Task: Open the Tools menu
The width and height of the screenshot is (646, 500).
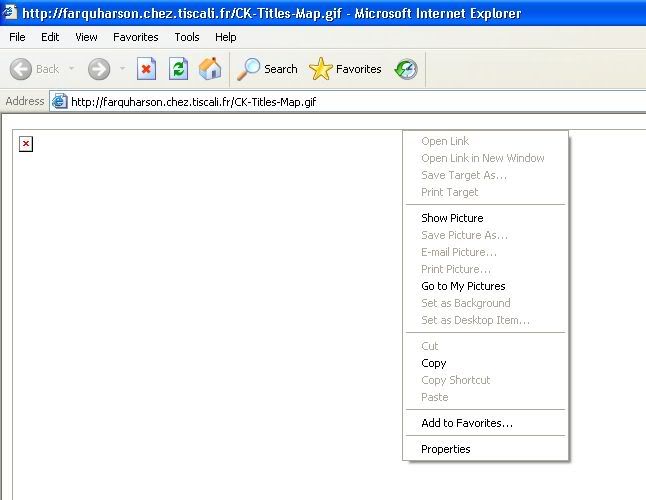Action: 187,37
